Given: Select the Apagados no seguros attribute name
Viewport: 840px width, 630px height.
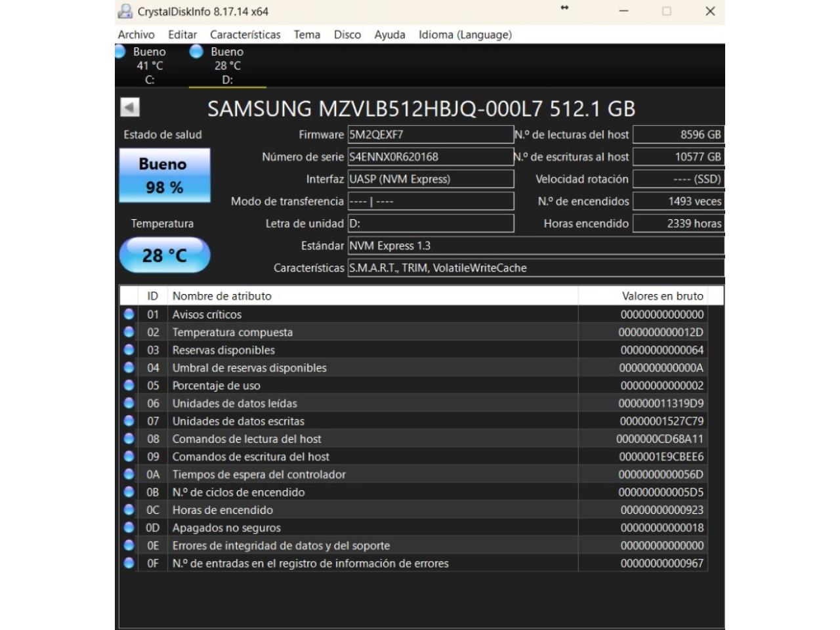Looking at the screenshot, I should click(226, 527).
